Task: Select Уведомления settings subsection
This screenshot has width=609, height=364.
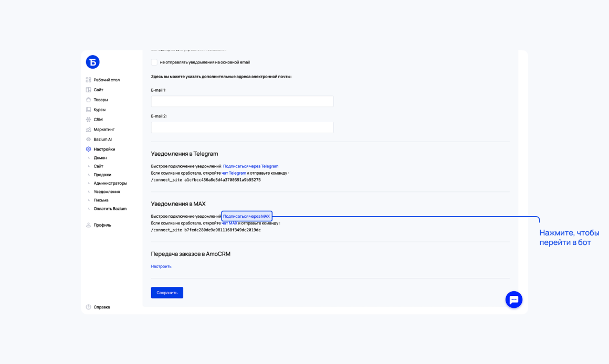Action: tap(107, 191)
